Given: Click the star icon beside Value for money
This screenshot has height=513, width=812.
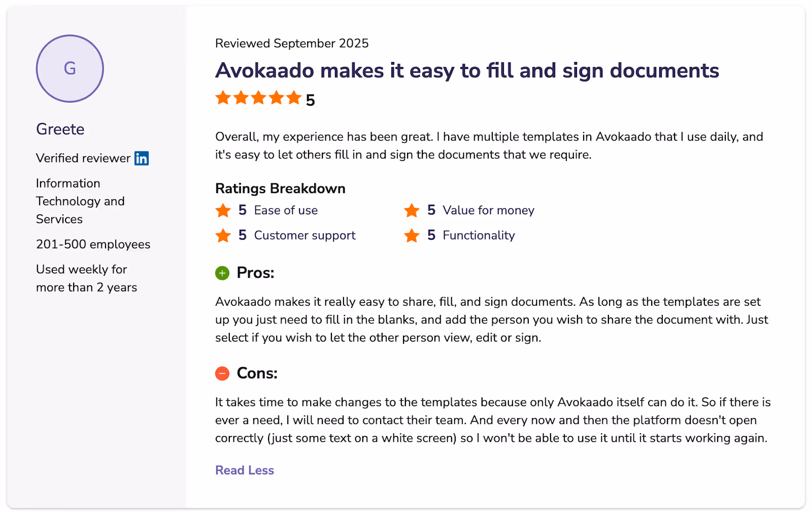Looking at the screenshot, I should pos(412,210).
